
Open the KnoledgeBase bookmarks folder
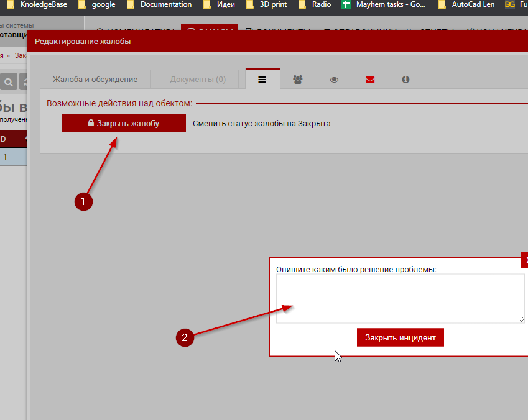(x=37, y=4)
